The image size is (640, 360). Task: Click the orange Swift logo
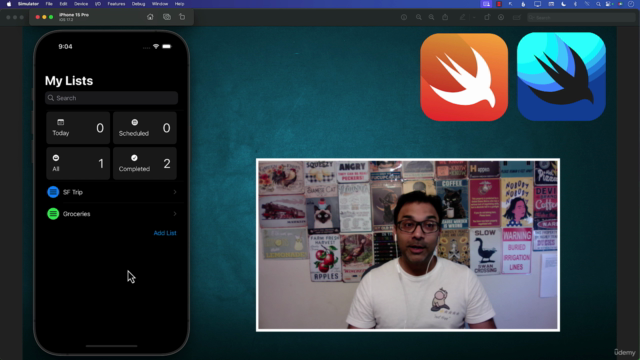(x=464, y=77)
